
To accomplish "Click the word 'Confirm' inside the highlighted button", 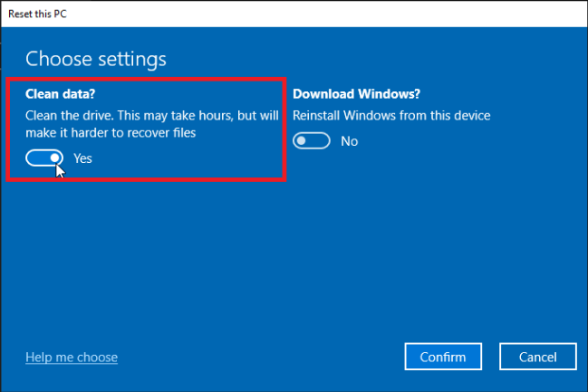I will 443,357.
